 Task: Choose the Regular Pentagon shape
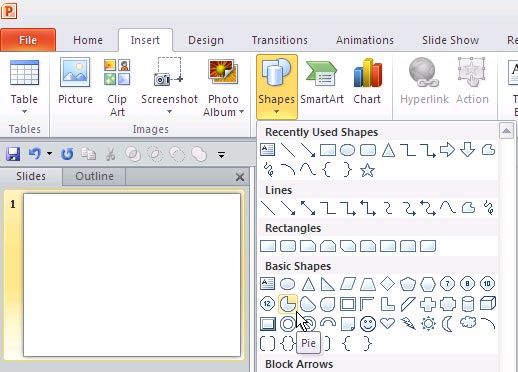point(408,284)
